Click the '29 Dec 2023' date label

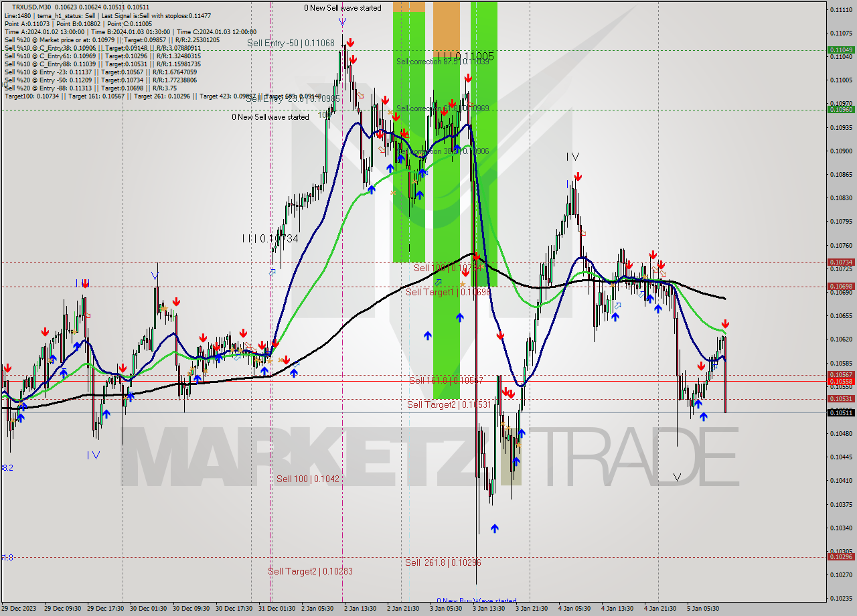pyautogui.click(x=19, y=609)
